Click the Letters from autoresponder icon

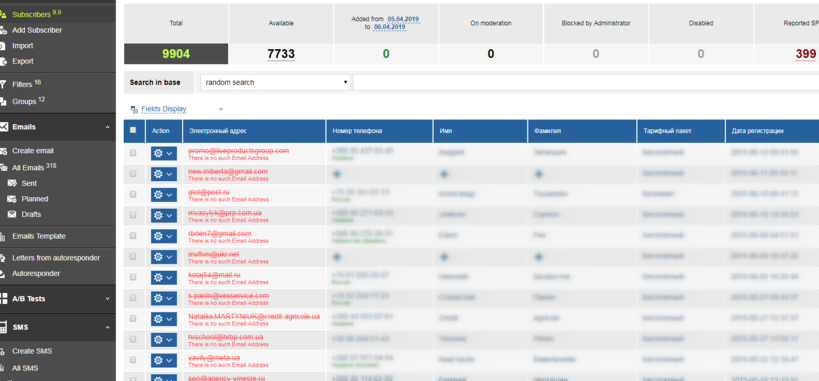tap(3, 258)
